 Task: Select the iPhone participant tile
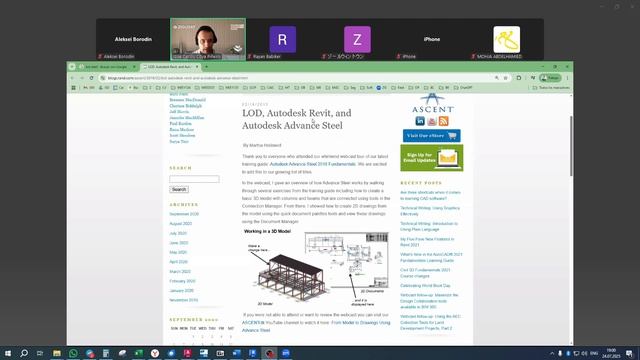tap(432, 40)
